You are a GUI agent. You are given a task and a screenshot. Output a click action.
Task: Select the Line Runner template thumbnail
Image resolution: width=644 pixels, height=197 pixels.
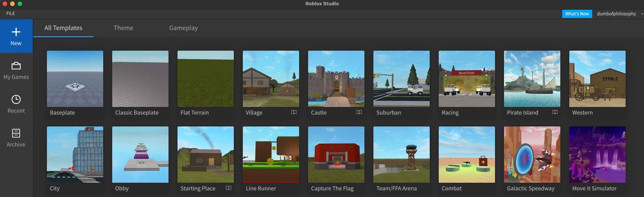(271, 155)
